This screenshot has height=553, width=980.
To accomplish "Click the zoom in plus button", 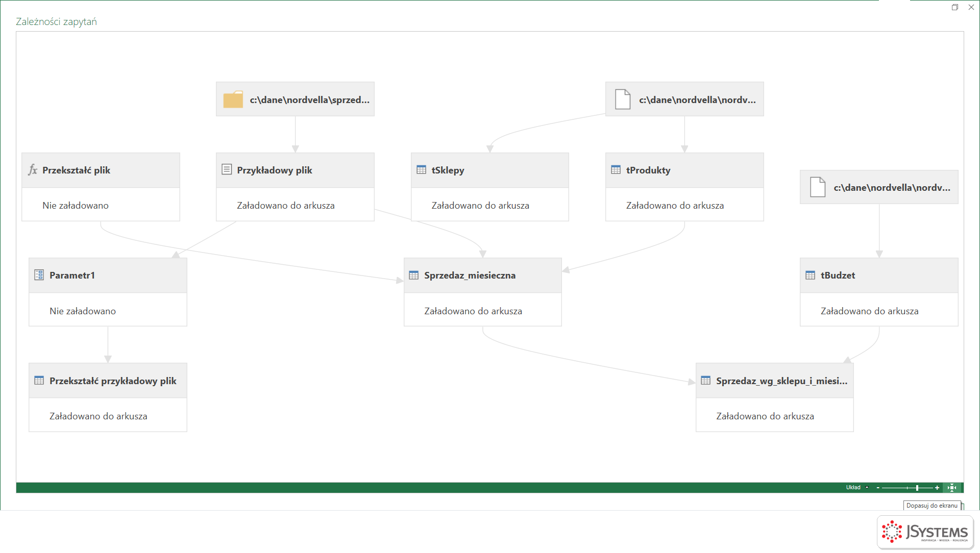I will [937, 488].
